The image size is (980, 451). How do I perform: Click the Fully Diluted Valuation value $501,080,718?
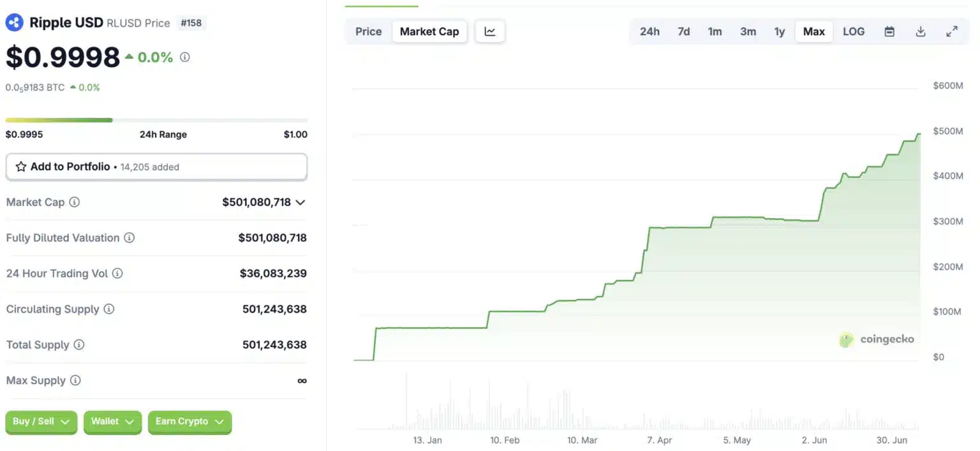pyautogui.click(x=272, y=238)
